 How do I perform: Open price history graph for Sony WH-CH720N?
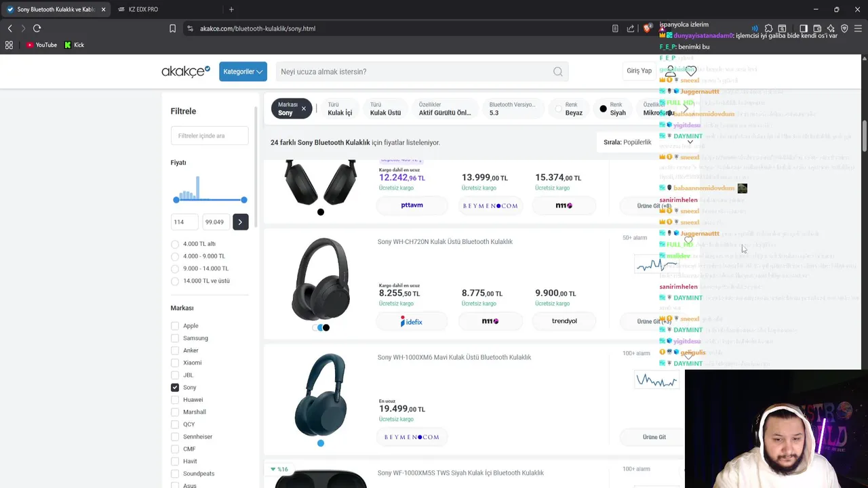click(x=656, y=265)
